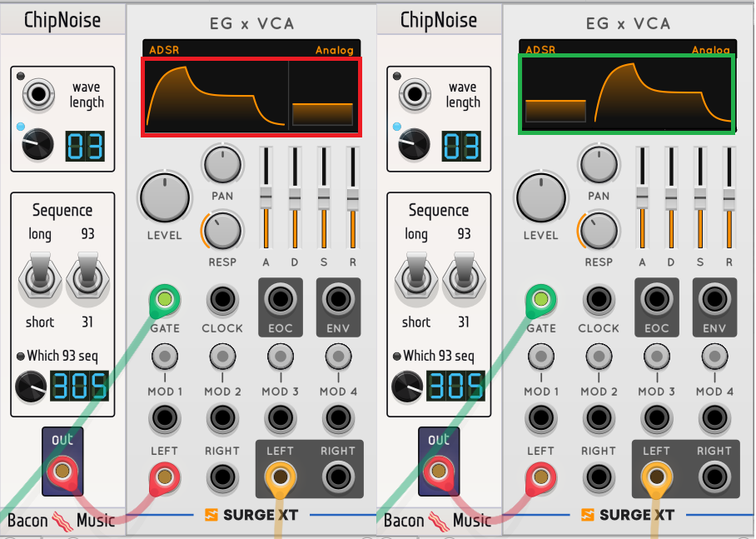Image resolution: width=756 pixels, height=539 pixels.
Task: Click the ChipNoise title panel header
Action: click(x=63, y=18)
